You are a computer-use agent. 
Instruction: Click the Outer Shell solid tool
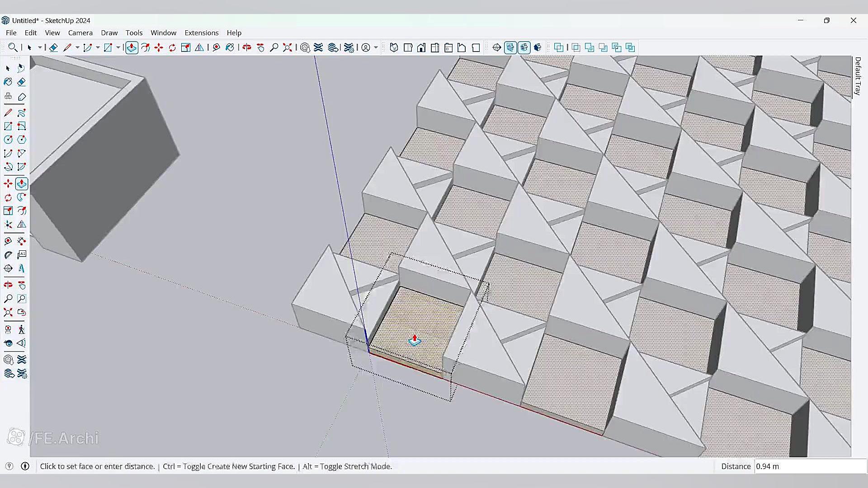pyautogui.click(x=559, y=47)
